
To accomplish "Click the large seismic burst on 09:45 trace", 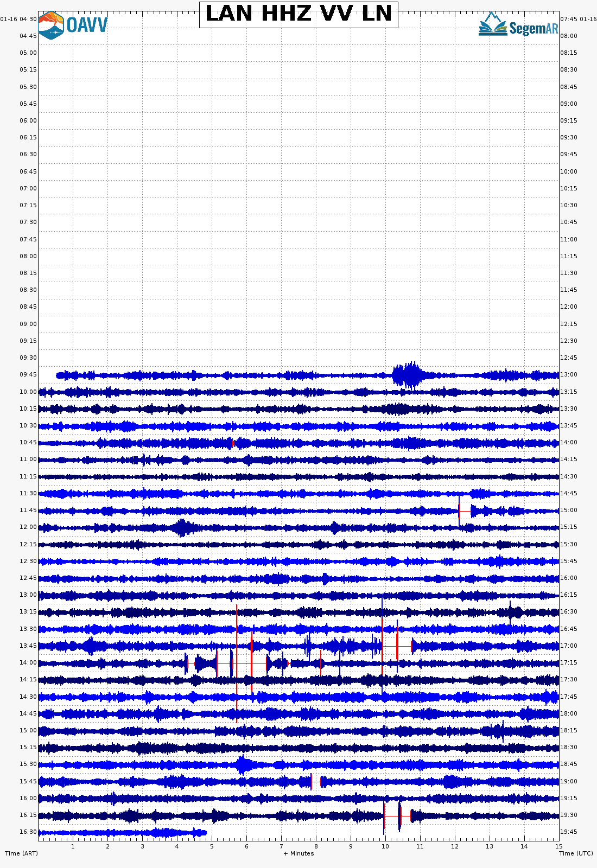I will (408, 375).
